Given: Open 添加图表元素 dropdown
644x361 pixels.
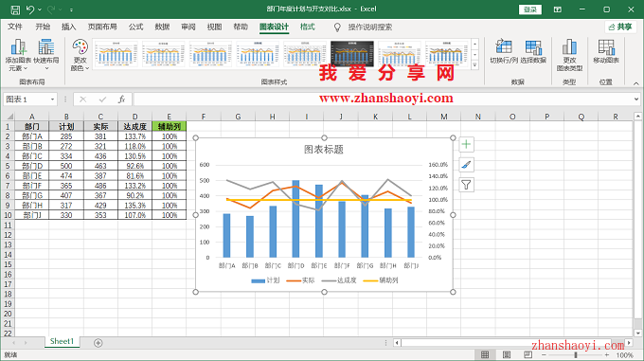Looking at the screenshot, I should [x=18, y=55].
